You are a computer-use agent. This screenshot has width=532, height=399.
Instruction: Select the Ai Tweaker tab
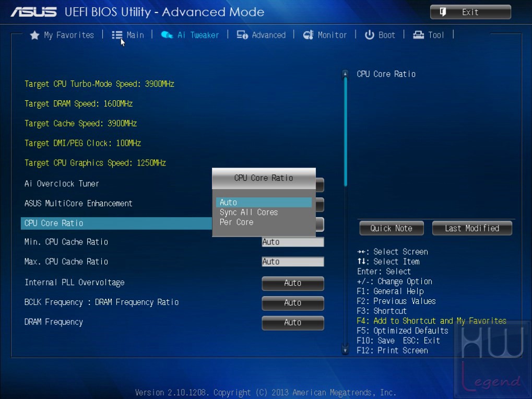click(x=190, y=35)
